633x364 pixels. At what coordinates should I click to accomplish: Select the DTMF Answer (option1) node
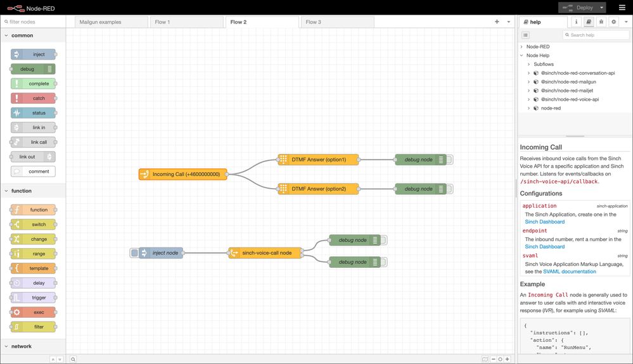click(x=318, y=160)
